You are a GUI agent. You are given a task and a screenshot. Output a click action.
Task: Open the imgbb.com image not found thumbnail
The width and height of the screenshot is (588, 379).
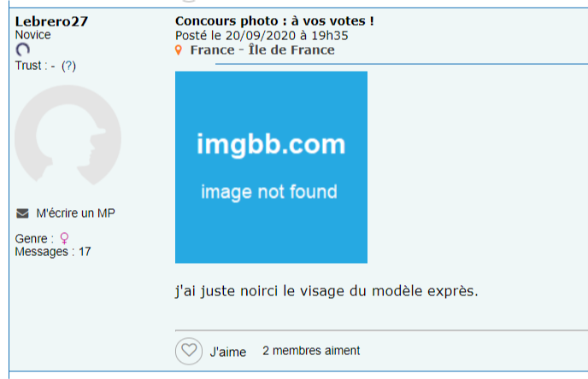[x=271, y=167]
